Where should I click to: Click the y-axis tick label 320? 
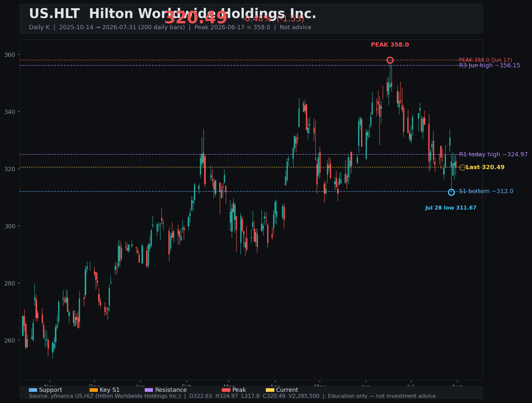11,169
